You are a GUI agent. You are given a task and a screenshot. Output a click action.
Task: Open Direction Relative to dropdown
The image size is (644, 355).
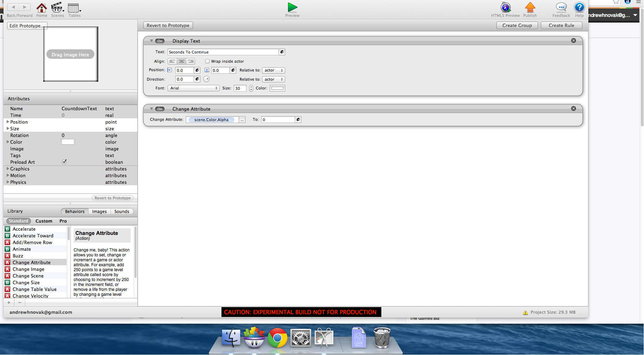click(x=274, y=79)
